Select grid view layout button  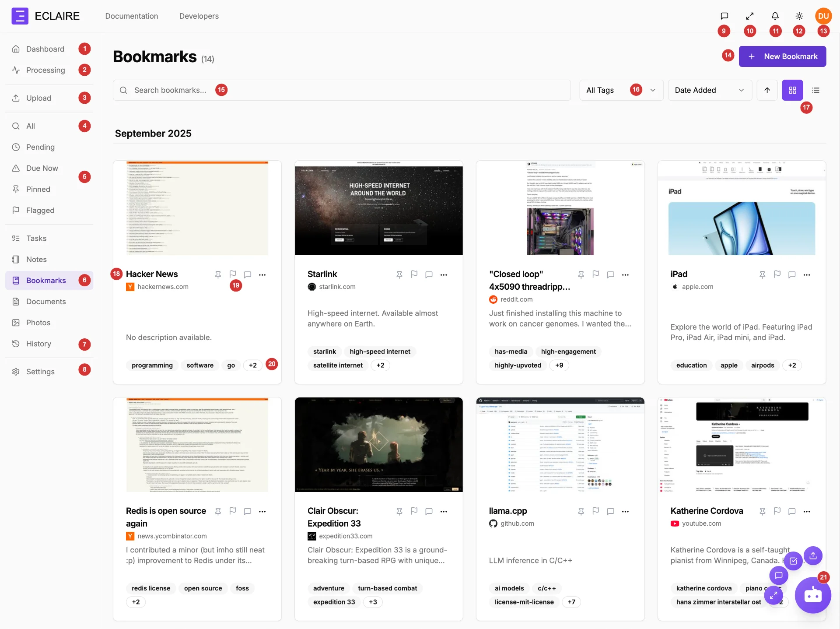point(792,90)
